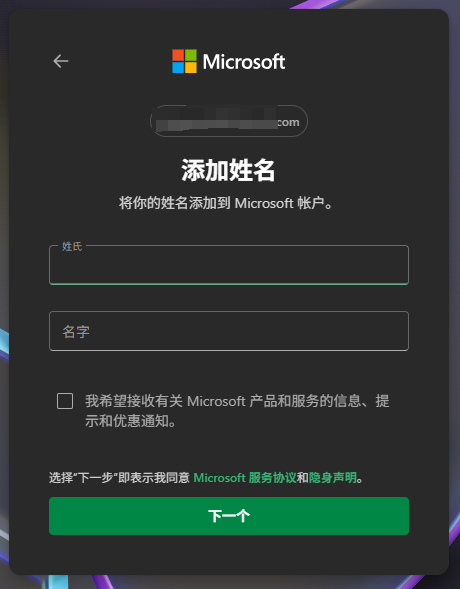Screen dimensions: 460x589
Task: Click the 将你的姓名添加到 Microsoft 帐户 subtitle
Action: pos(225,203)
